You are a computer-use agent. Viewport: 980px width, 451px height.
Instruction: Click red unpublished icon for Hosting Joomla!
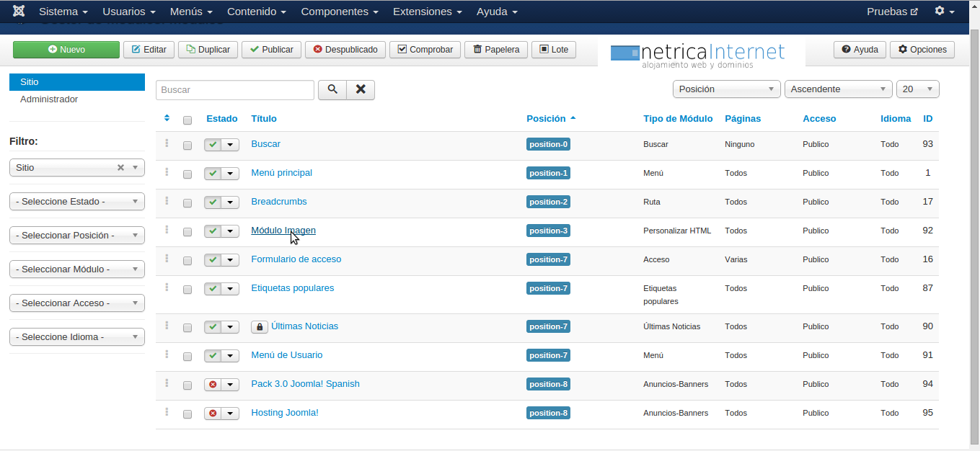tap(213, 414)
